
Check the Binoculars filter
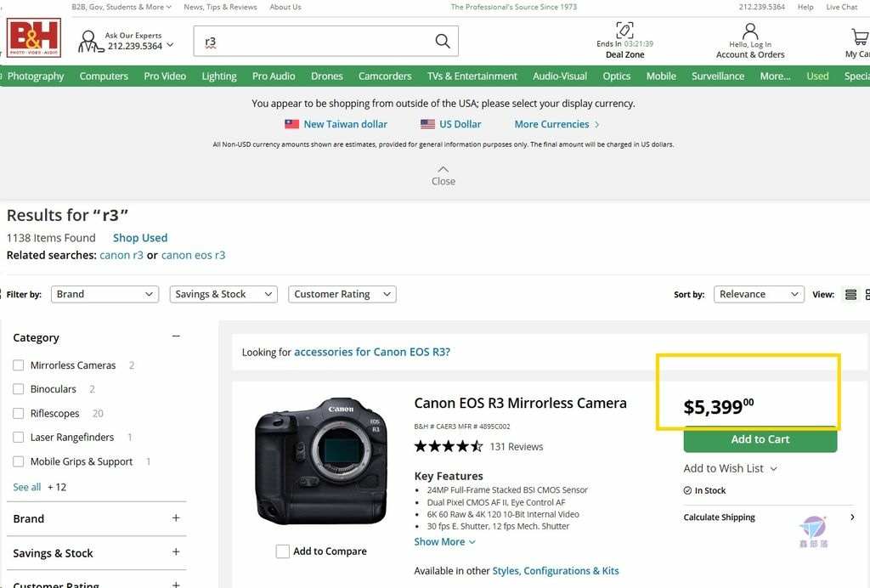coord(19,389)
